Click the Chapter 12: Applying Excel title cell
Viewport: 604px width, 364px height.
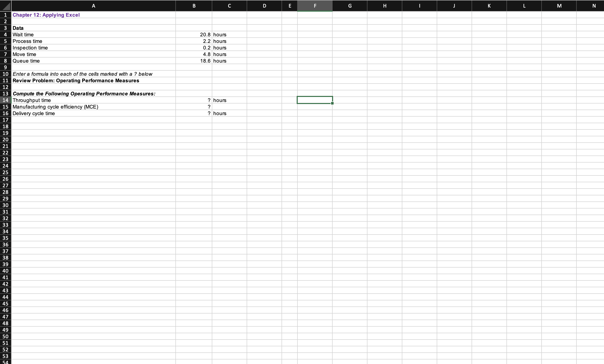46,15
